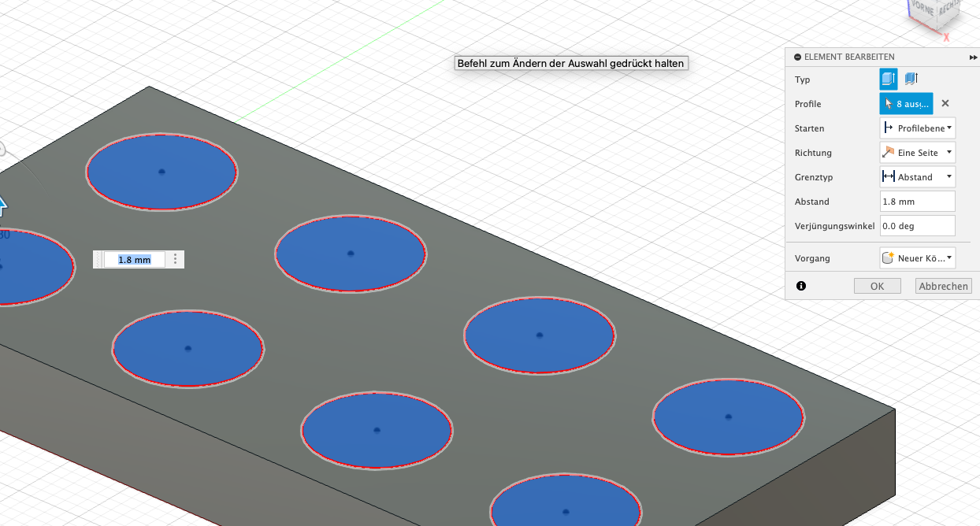Viewport: 980px width, 526px height.
Task: Select the thin extrude type icon
Action: (911, 79)
